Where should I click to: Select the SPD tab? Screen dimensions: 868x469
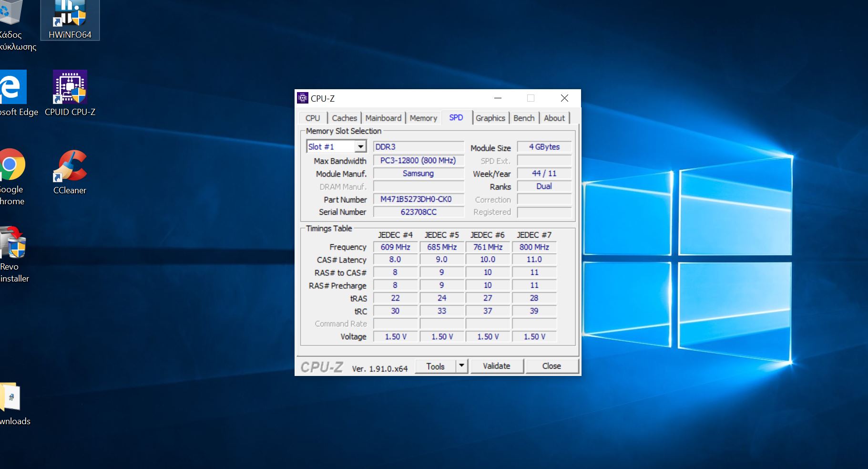click(456, 117)
